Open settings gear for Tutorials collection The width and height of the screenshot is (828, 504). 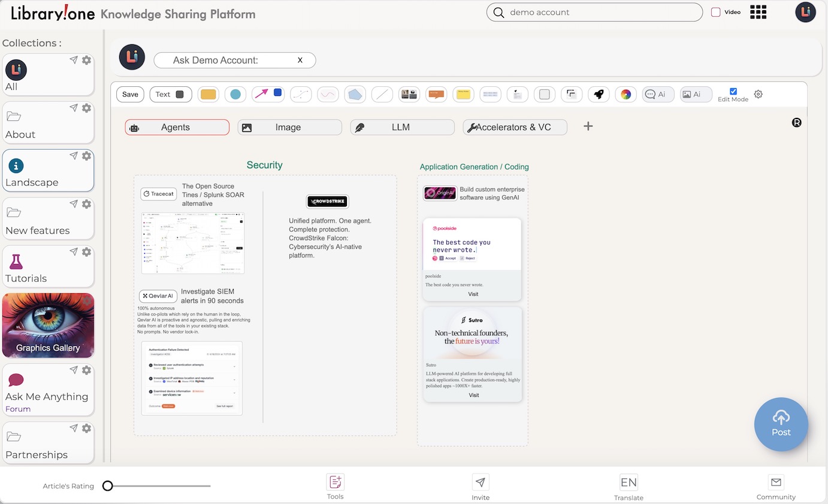[x=87, y=251]
